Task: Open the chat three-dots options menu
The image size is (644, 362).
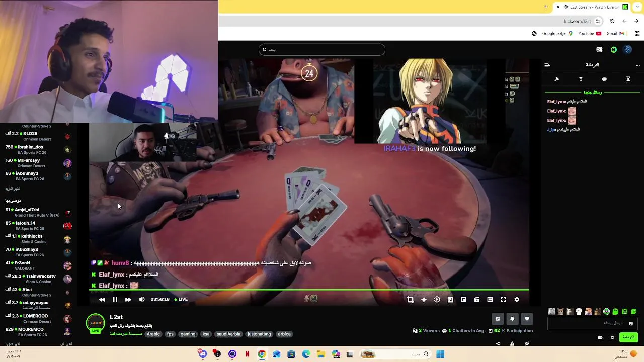Action: [638, 65]
